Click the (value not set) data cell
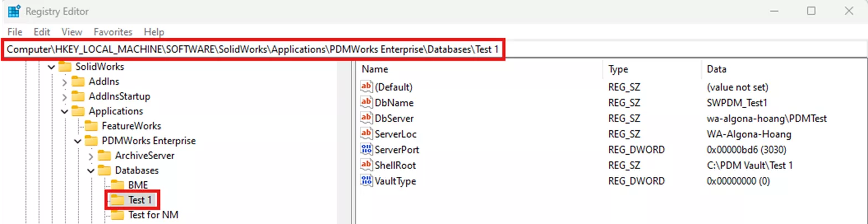The height and width of the screenshot is (224, 868). tap(737, 87)
